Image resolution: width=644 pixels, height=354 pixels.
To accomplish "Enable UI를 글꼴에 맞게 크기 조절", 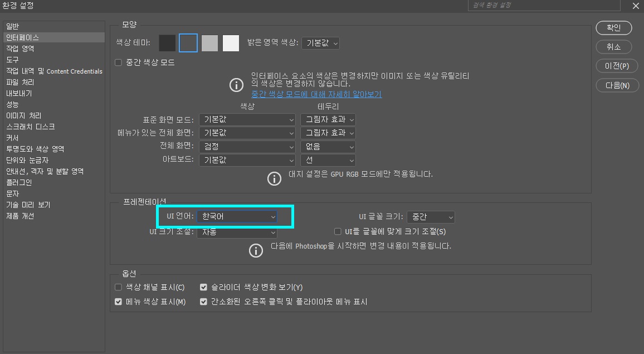I will click(338, 231).
